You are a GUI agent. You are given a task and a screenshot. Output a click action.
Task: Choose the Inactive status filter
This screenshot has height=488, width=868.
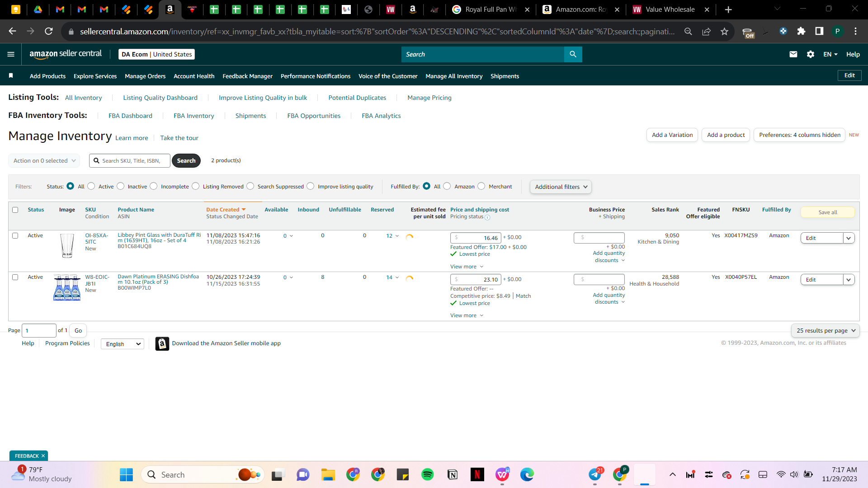121,186
